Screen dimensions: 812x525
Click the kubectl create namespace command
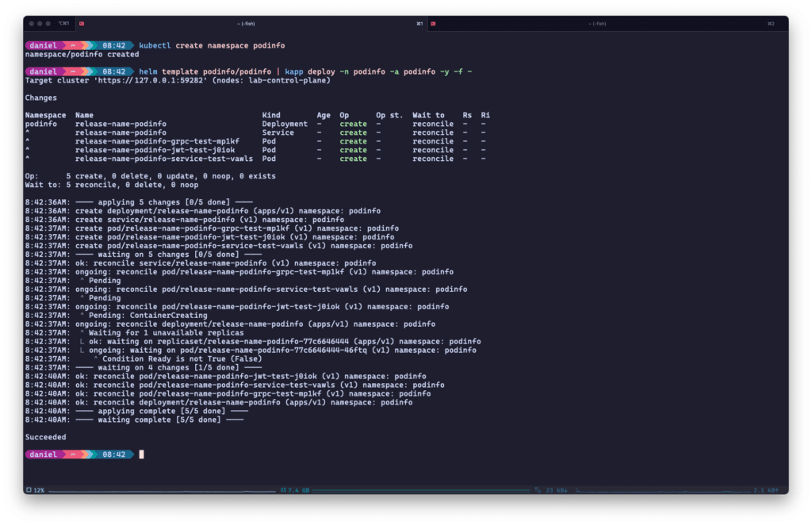212,46
